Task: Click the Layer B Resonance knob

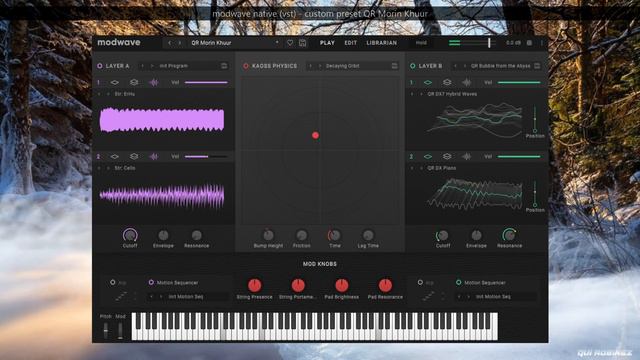Action: point(509,235)
